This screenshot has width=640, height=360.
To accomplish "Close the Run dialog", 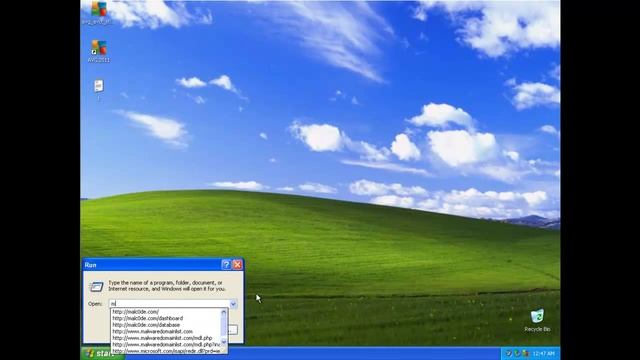I will [x=237, y=264].
